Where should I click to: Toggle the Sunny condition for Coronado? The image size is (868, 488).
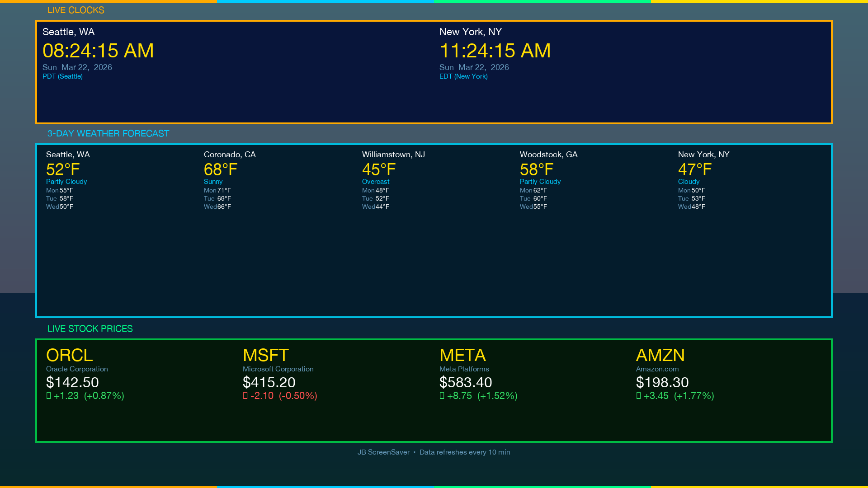pyautogui.click(x=213, y=182)
